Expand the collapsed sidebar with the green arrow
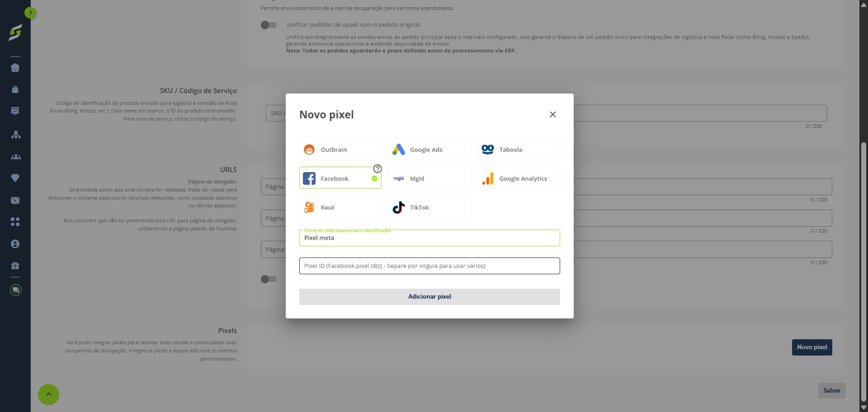The image size is (868, 412). point(30,13)
